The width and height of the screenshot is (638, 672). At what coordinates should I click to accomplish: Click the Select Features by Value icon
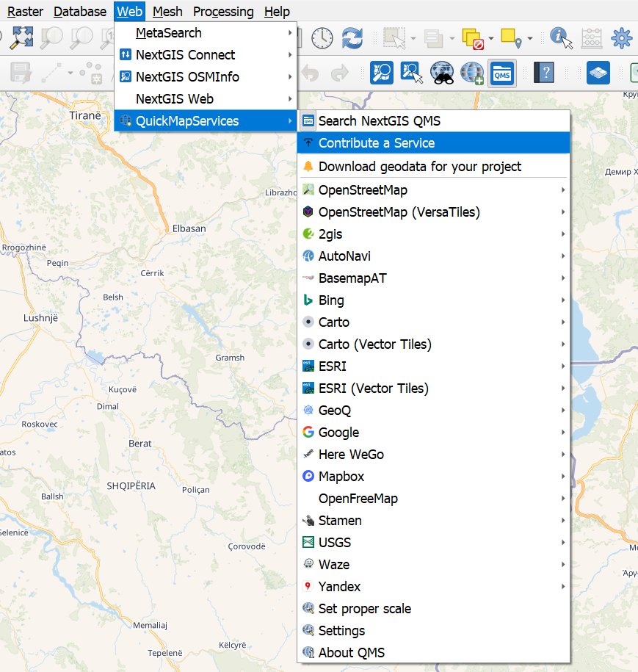[434, 37]
